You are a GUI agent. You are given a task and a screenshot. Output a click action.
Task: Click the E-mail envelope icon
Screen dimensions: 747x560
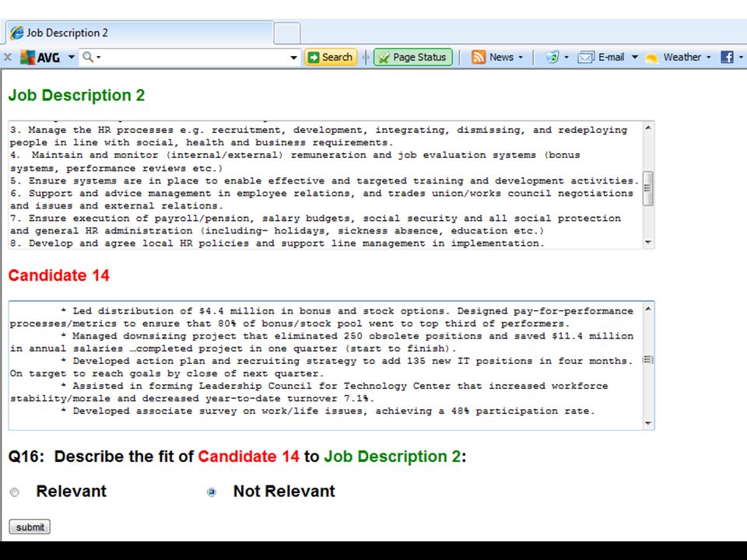tap(585, 57)
